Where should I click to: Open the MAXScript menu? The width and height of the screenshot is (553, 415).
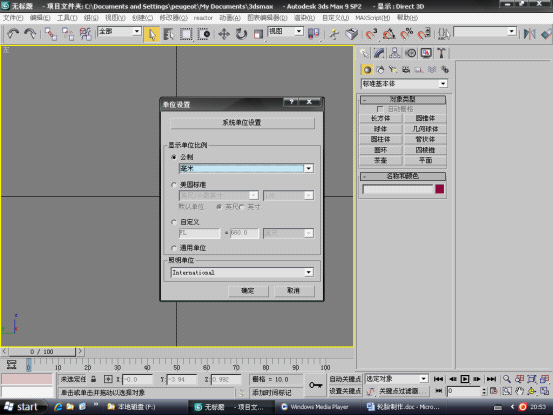[x=372, y=18]
